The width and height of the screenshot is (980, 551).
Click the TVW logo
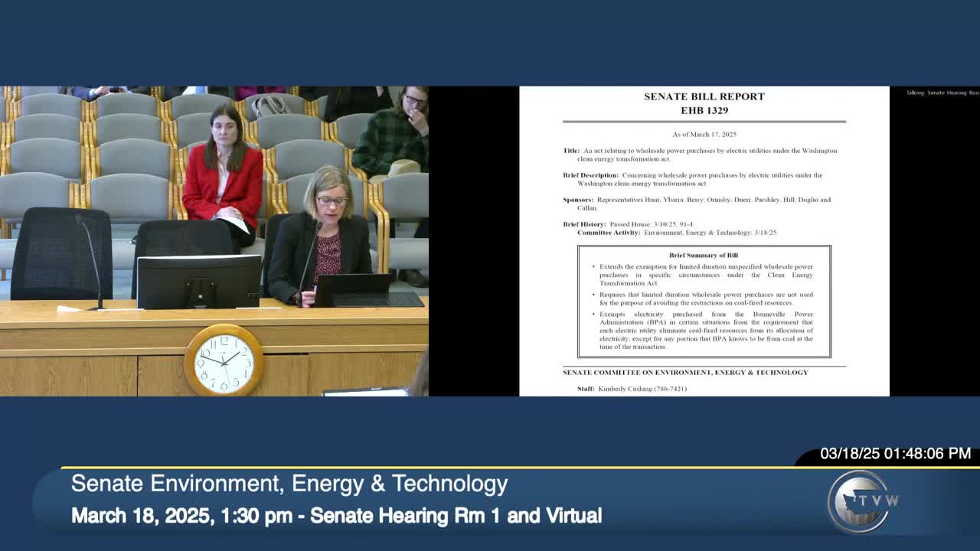(863, 501)
